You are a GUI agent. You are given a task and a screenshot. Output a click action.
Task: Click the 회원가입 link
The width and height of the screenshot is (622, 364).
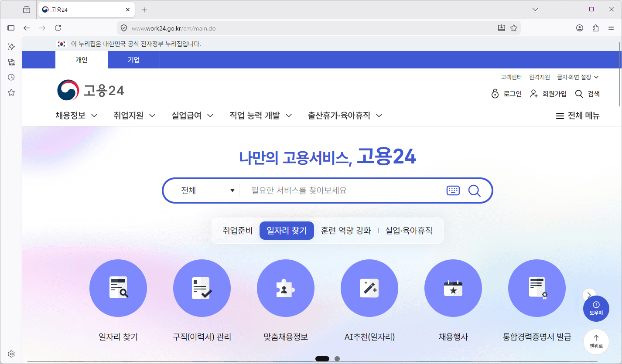click(548, 94)
